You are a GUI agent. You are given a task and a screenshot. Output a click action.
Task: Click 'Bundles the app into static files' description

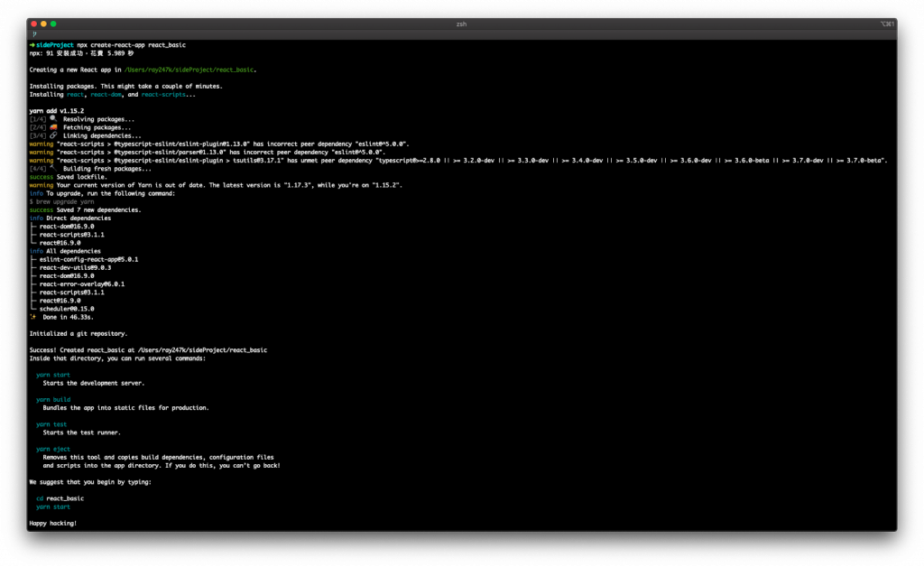pos(125,408)
